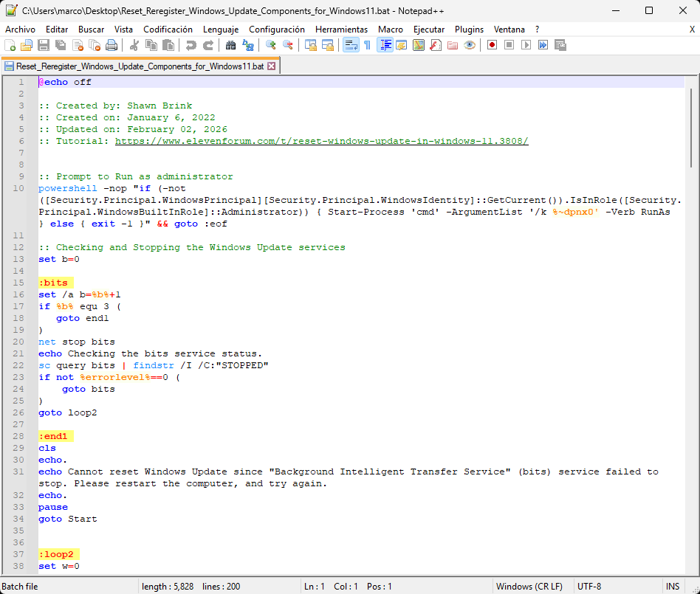The width and height of the screenshot is (700, 594).
Task: Open the Codificación menu
Action: point(168,30)
